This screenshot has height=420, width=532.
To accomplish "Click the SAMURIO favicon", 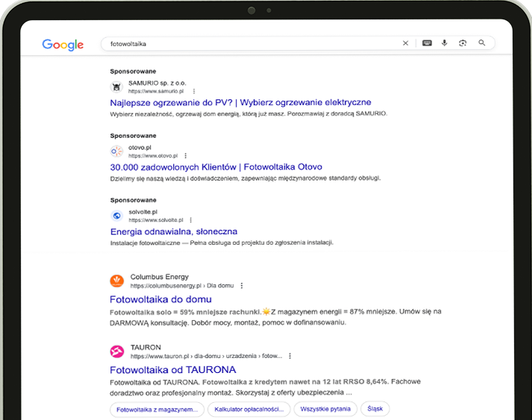I will (x=116, y=87).
